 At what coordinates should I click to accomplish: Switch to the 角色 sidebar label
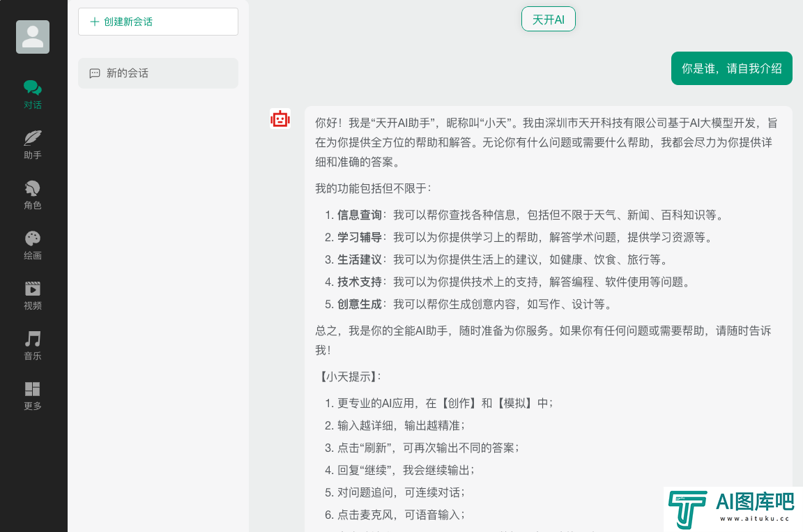(x=33, y=205)
